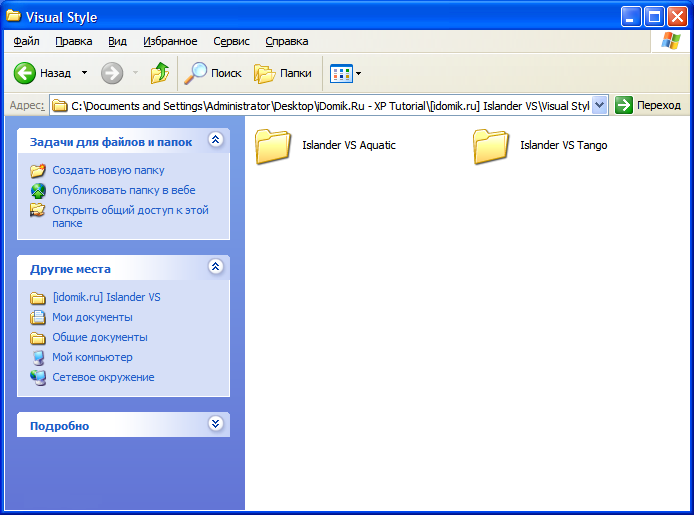The image size is (694, 515).
Task: Expand the Details panel
Action: [x=215, y=424]
